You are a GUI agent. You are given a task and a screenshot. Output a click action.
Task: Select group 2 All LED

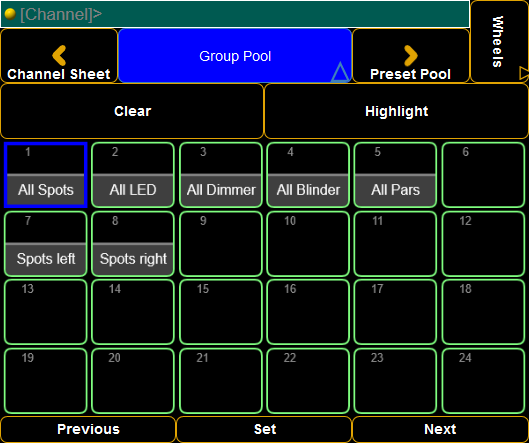point(133,175)
